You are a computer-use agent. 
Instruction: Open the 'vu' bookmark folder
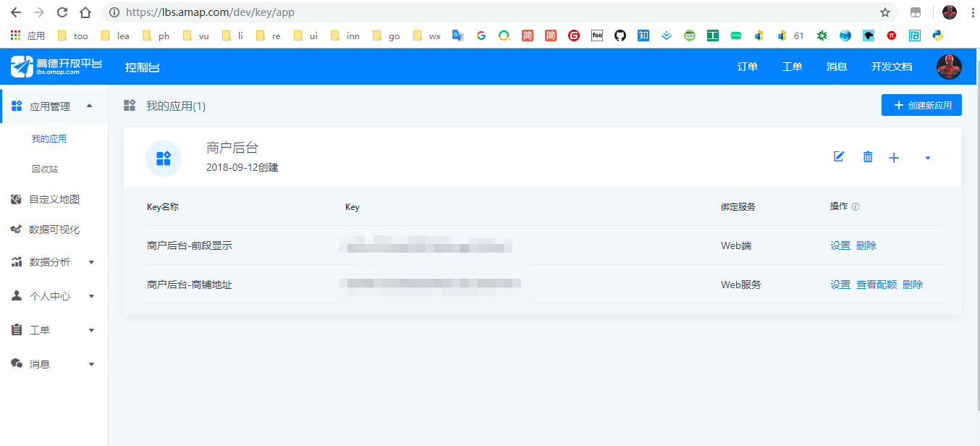(x=196, y=35)
